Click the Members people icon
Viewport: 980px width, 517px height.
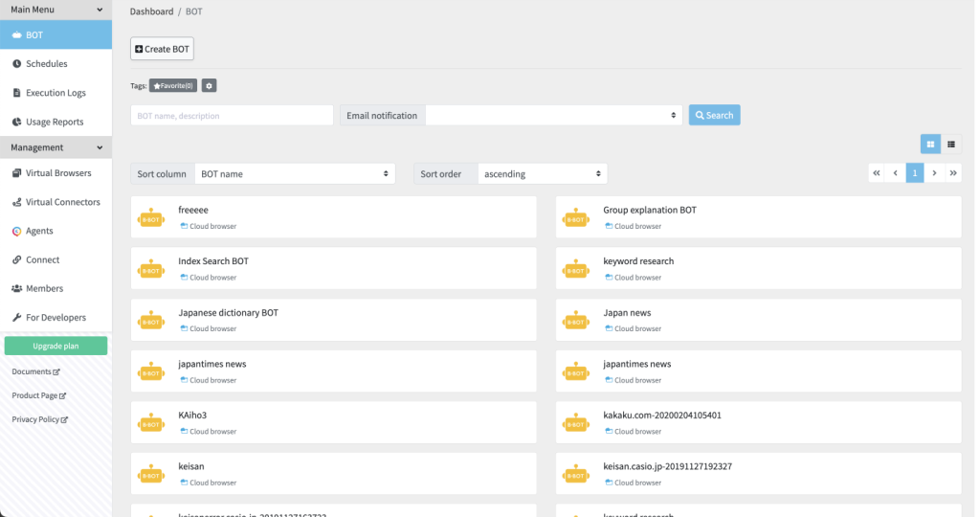tap(17, 288)
